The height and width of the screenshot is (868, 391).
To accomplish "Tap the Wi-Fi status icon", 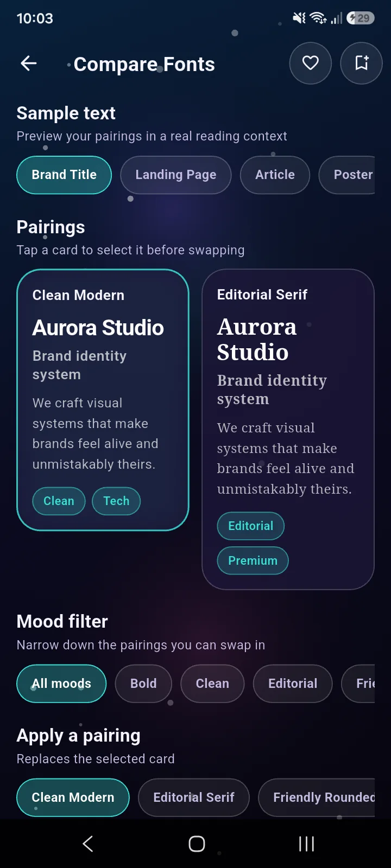I will click(318, 18).
